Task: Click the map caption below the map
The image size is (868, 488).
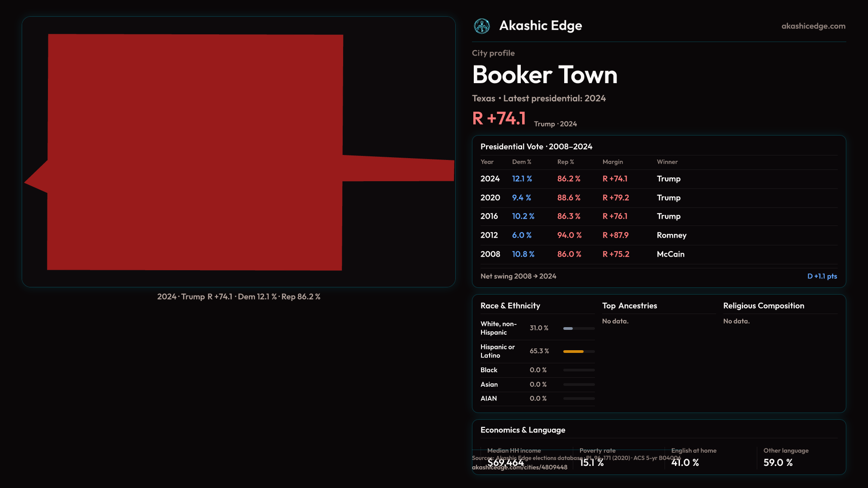Action: [x=239, y=297]
